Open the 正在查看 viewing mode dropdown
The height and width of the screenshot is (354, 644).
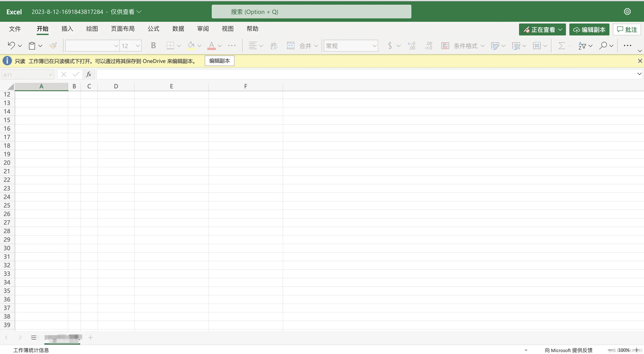coord(542,29)
